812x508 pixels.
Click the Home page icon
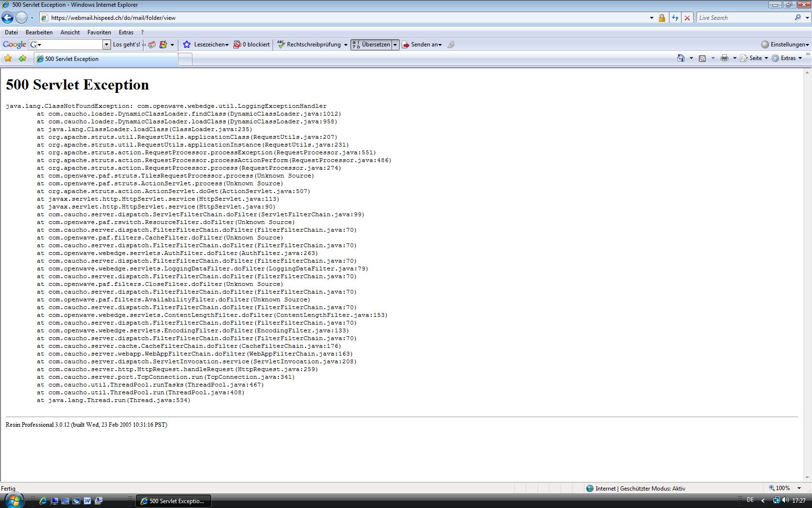click(x=681, y=58)
